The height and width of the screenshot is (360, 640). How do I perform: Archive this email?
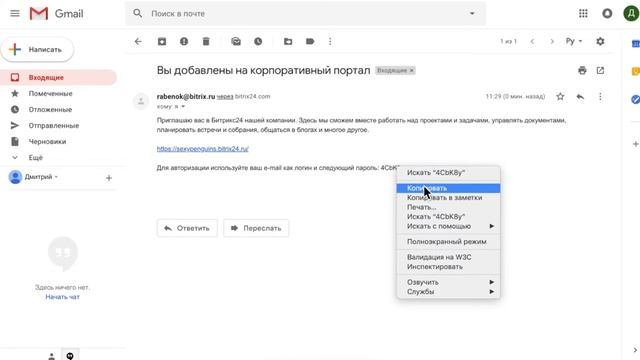[162, 42]
